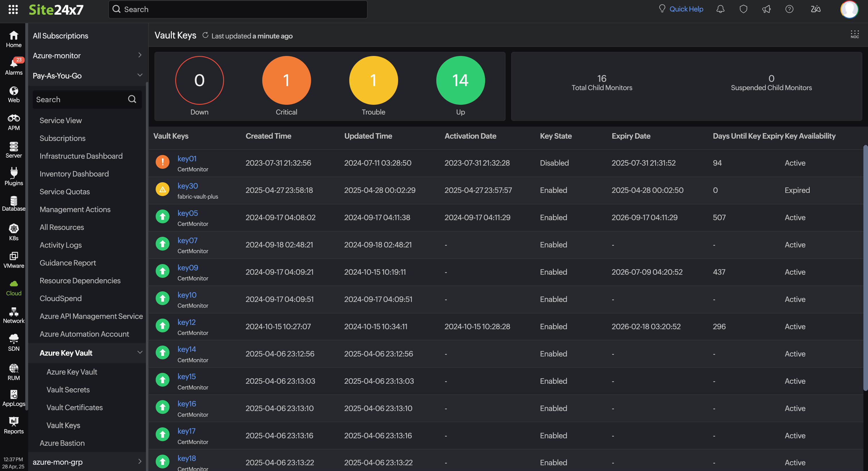The width and height of the screenshot is (868, 471).
Task: Click the notifications bell in header
Action: click(720, 9)
